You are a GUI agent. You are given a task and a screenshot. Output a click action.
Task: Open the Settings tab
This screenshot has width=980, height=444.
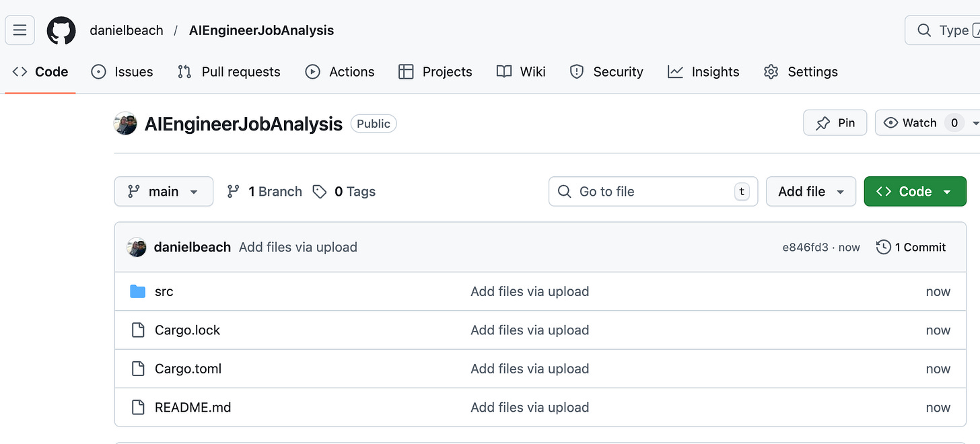801,72
